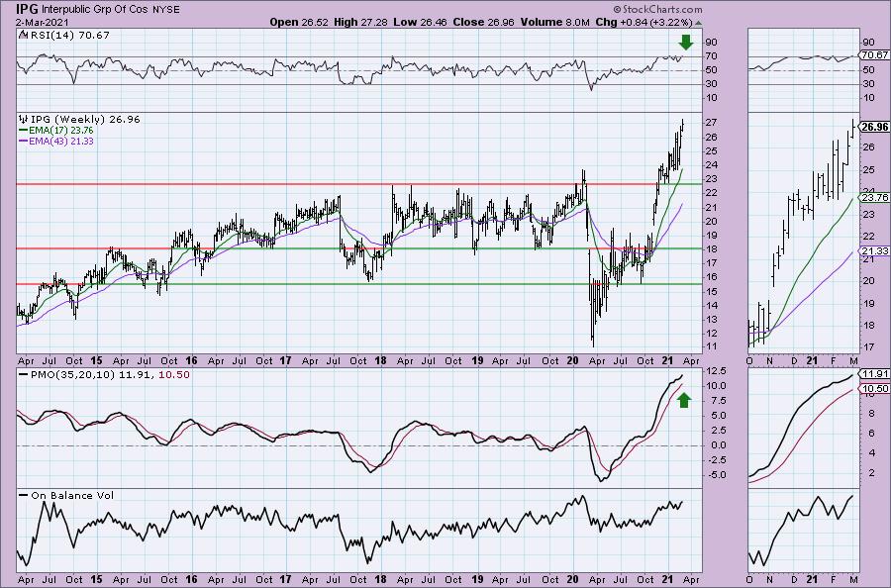Click the 11.91 PMO value tag on the right axis

click(875, 374)
